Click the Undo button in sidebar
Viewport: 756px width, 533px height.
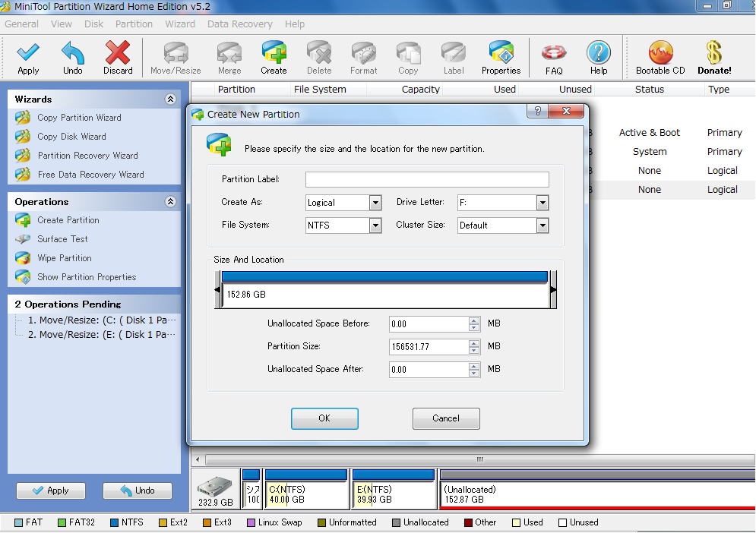click(x=138, y=490)
